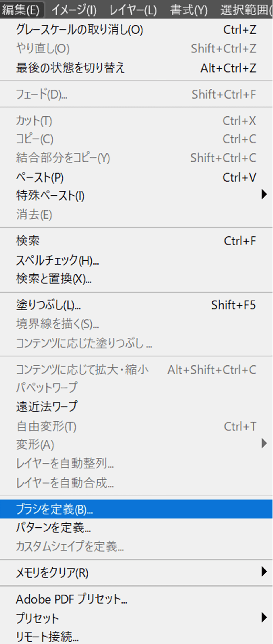Screen dimensions: 273x644
Task: Expand the メモリをクリア(R) submenu
Action: pos(52,573)
